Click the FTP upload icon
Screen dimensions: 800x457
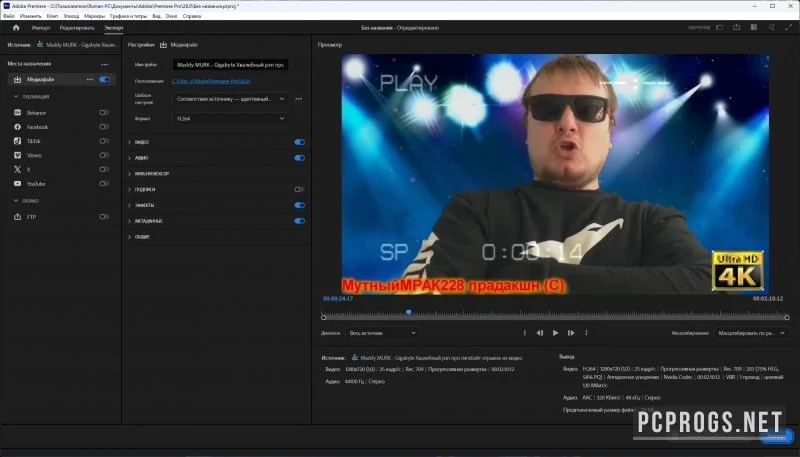pyautogui.click(x=17, y=217)
